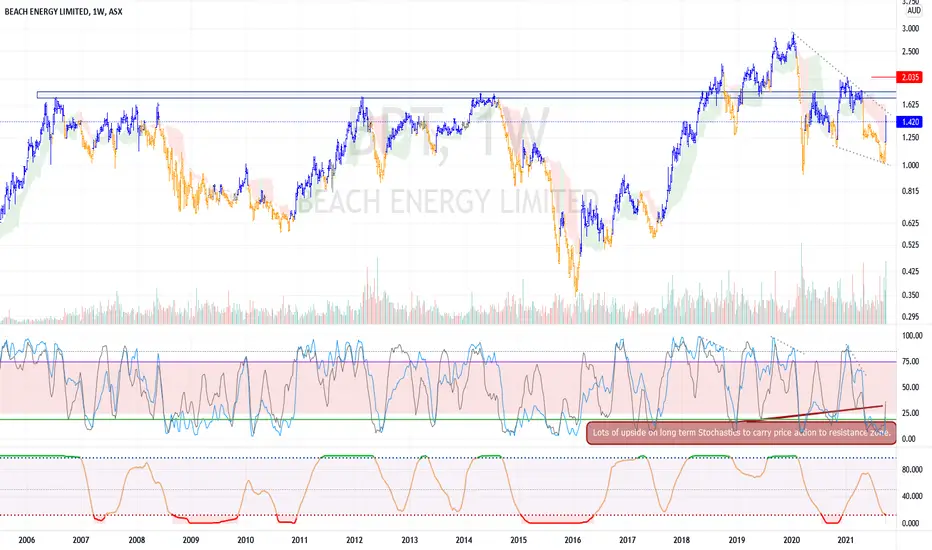
Task: Click the 2017 year label on time axis
Action: [x=628, y=540]
